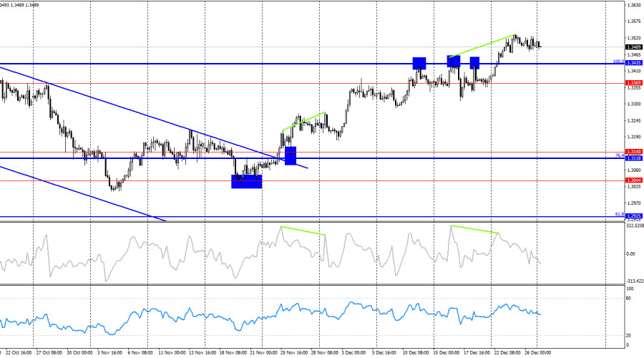Click the Fibonacci 100.0 level label
This screenshot has width=644, height=358.
click(x=618, y=62)
